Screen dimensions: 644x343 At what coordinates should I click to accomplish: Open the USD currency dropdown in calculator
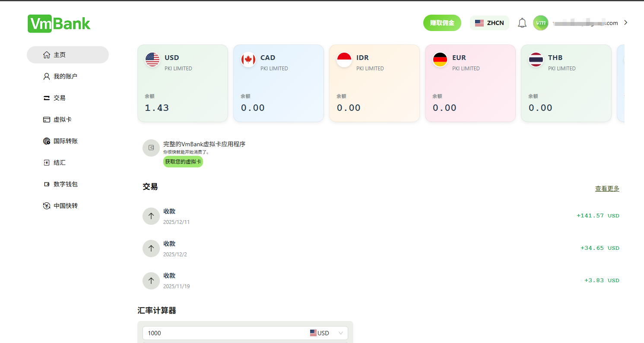coord(327,333)
